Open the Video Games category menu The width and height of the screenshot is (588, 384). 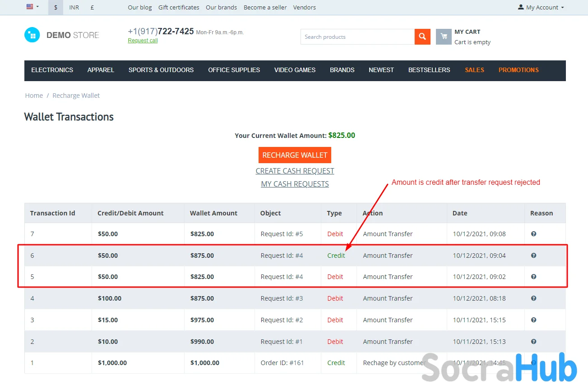point(295,70)
